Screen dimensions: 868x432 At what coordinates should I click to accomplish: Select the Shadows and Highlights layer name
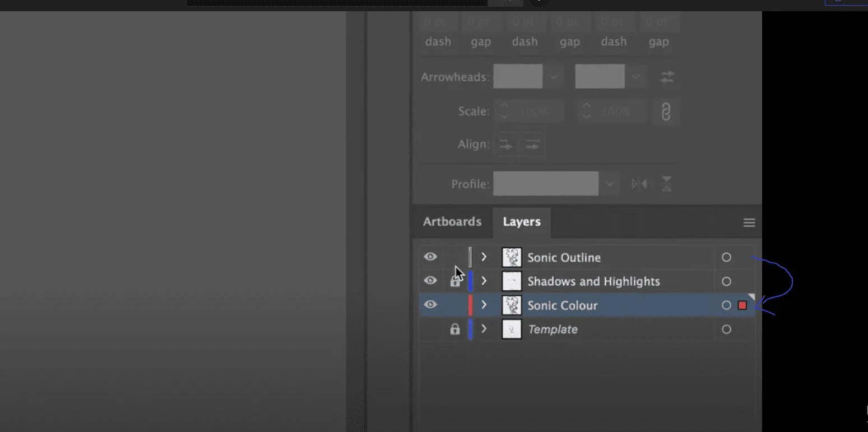[593, 281]
